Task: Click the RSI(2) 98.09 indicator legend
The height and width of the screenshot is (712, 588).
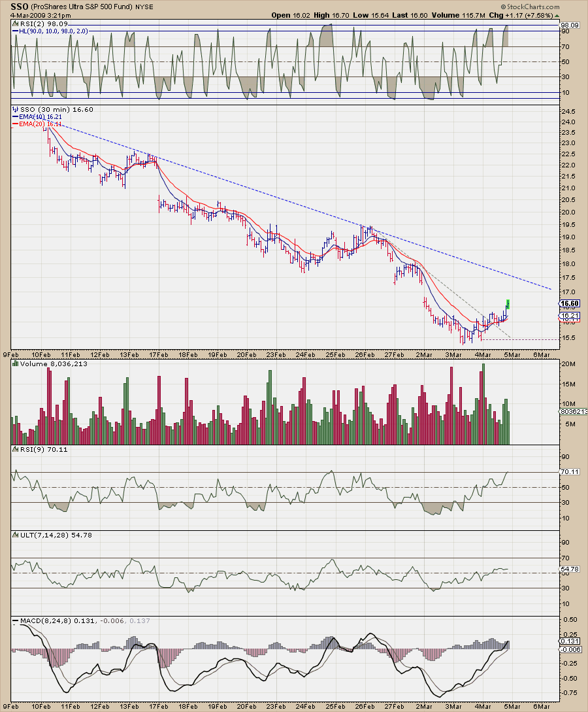Action: (x=41, y=24)
